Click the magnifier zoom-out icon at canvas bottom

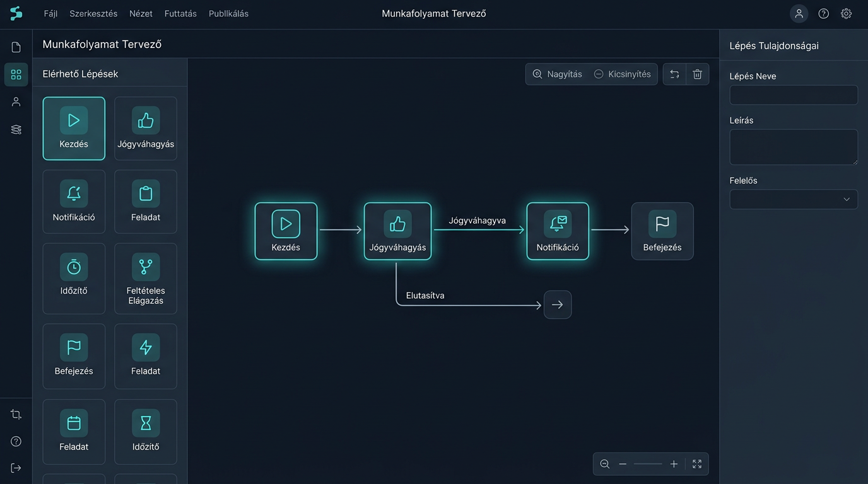click(x=605, y=464)
